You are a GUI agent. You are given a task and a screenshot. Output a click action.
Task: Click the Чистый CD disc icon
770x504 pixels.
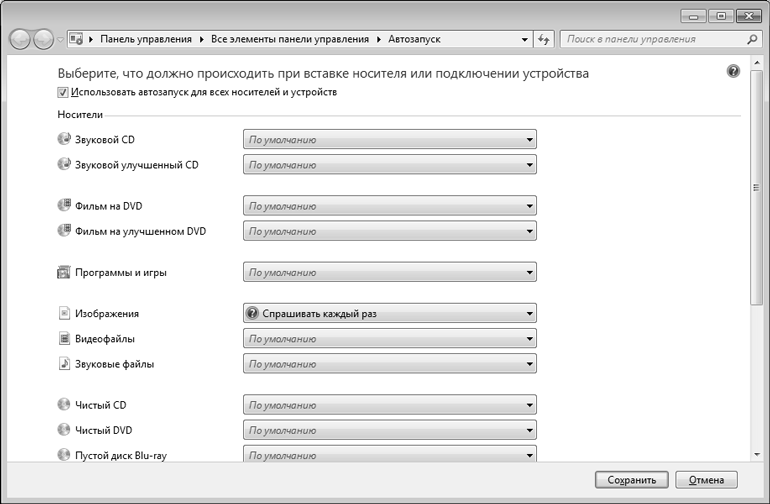click(64, 404)
